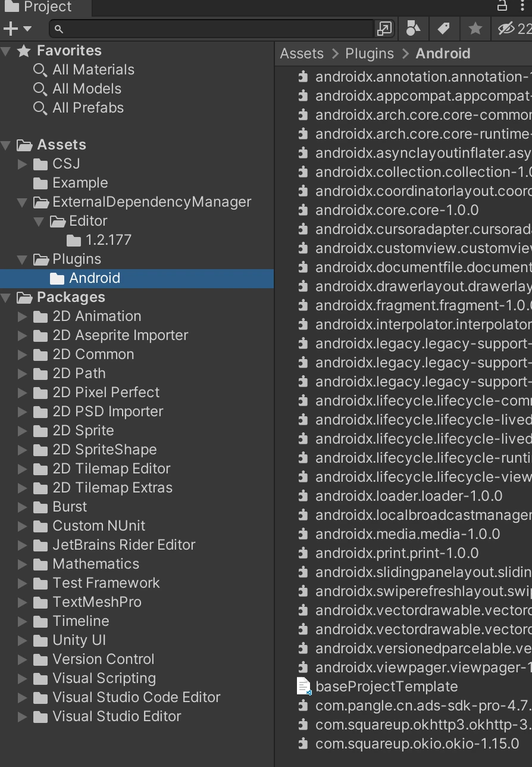Viewport: 532px width, 767px height.
Task: Click the androidx.print.print-1.0.0 file icon
Action: (303, 553)
